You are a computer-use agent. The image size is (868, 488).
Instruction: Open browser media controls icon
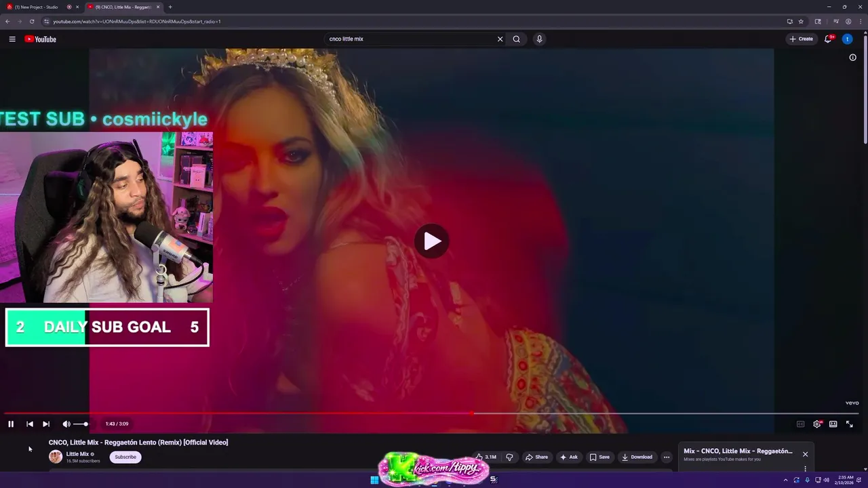click(836, 21)
